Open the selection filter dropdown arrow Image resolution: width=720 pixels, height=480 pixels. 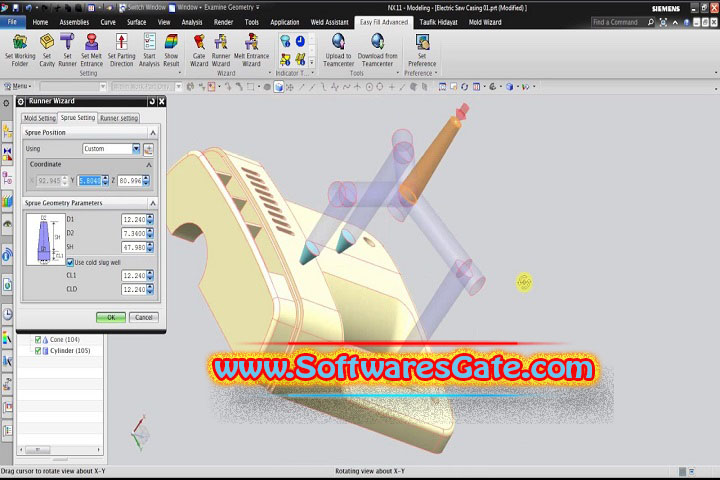coord(103,86)
